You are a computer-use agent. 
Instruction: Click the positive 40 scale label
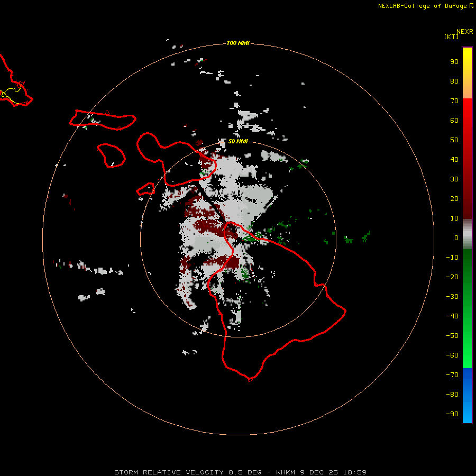(454, 160)
